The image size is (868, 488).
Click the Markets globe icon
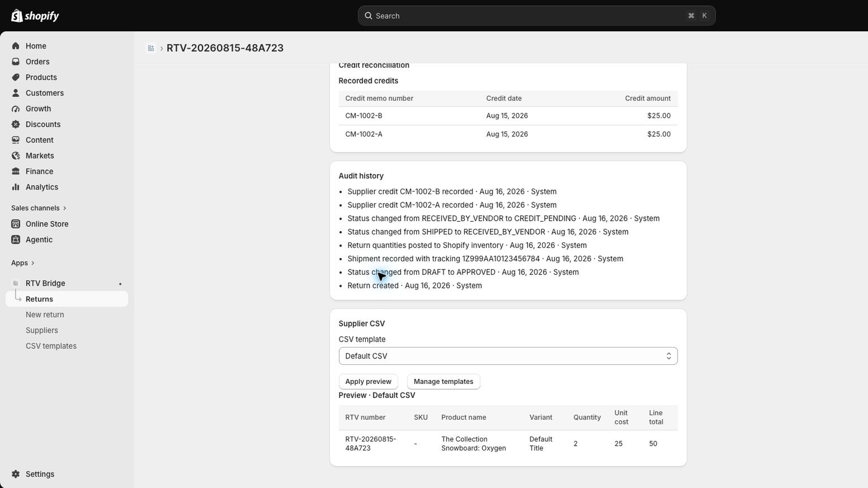(16, 156)
